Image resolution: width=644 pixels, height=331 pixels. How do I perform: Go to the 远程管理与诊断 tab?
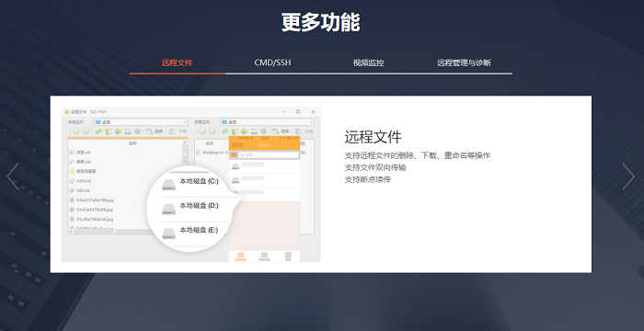(464, 63)
